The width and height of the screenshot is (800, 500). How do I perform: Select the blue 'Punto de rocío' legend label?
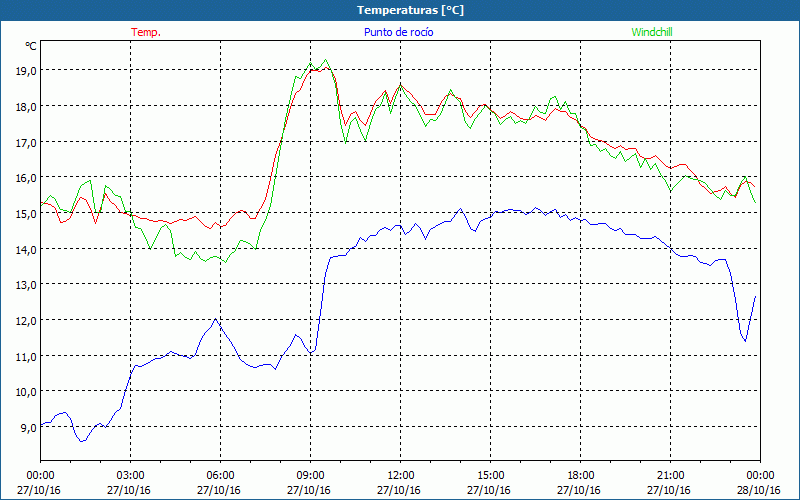[x=398, y=32]
